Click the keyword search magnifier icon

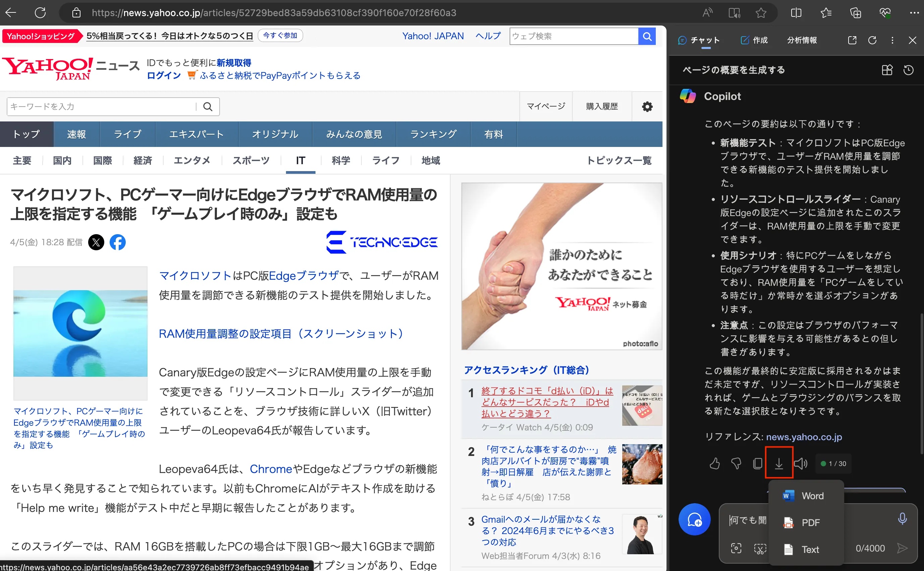[208, 106]
